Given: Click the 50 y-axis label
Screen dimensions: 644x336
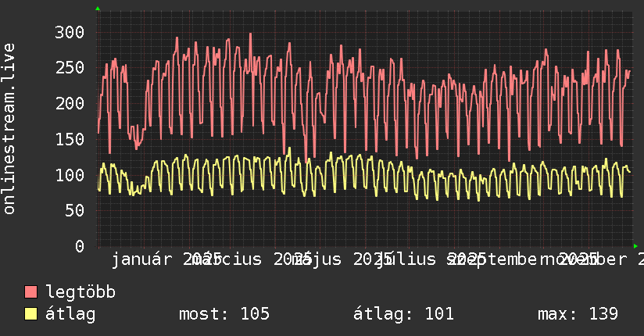Looking at the screenshot, I should (x=75, y=211).
